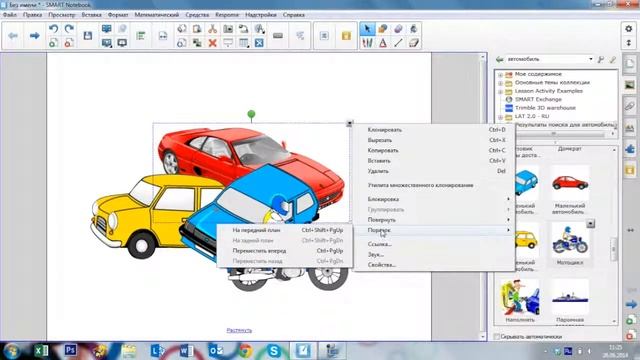
Task: Select 'SMART Exchange' in the gallery tree
Action: point(538,100)
